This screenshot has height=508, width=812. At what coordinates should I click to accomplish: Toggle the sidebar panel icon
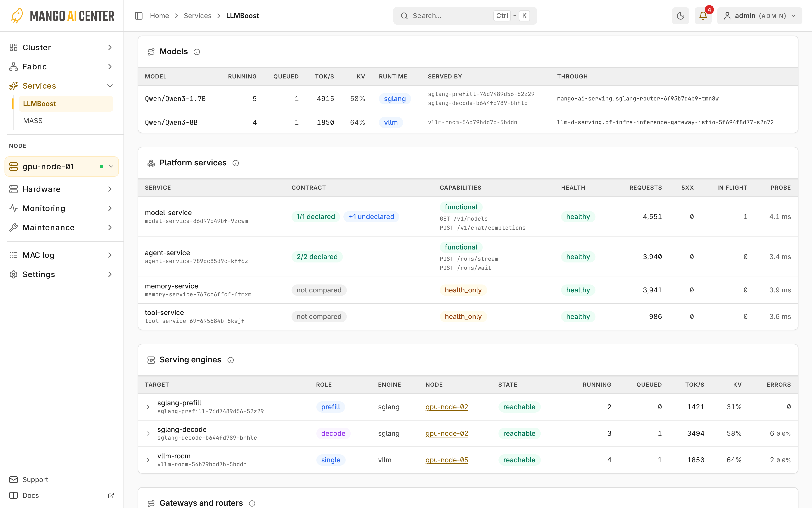pos(139,16)
